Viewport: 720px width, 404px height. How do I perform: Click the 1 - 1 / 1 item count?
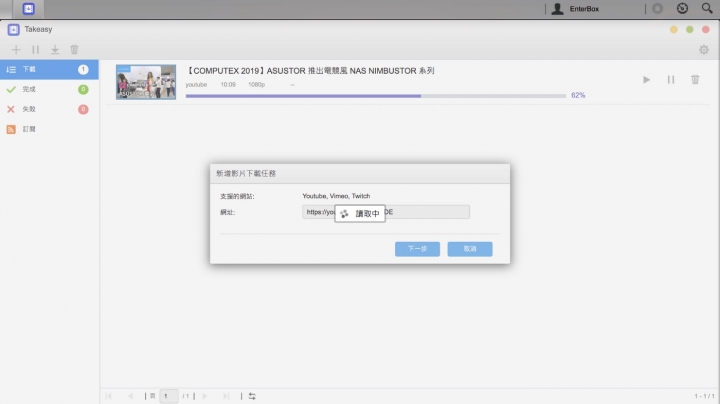[704, 396]
